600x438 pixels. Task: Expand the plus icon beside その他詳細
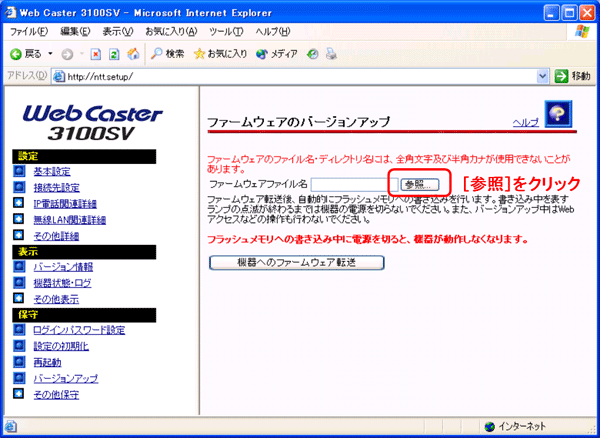19,234
